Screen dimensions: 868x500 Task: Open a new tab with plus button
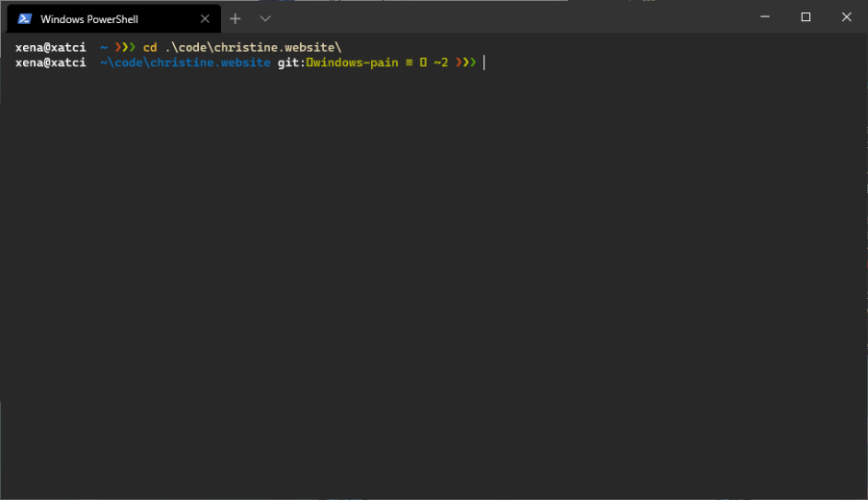[x=235, y=19]
